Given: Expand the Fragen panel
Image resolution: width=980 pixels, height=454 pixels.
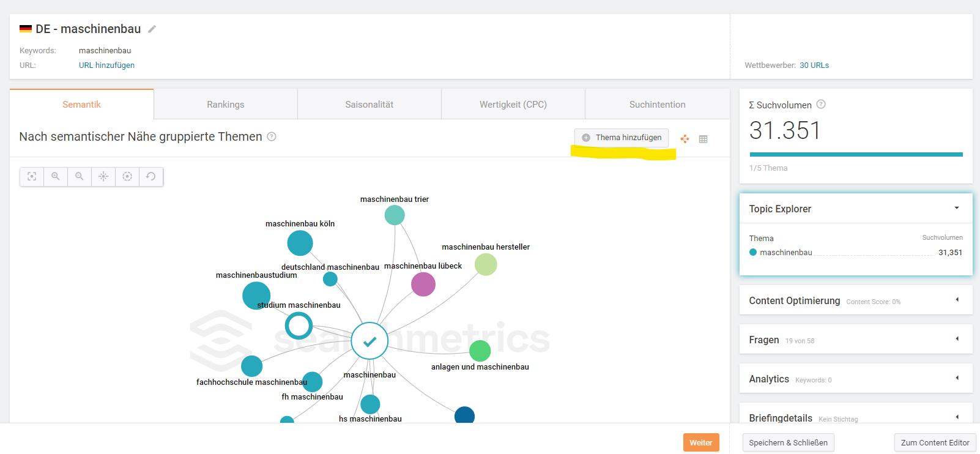Looking at the screenshot, I should pyautogui.click(x=957, y=339).
